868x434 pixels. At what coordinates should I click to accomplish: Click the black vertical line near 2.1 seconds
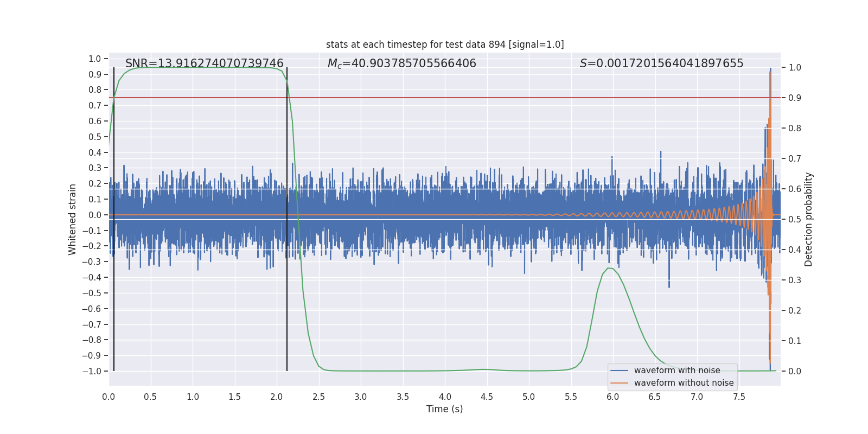287,219
